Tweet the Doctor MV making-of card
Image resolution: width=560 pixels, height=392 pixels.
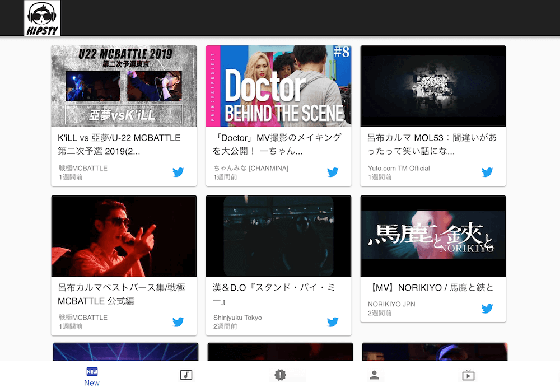333,172
